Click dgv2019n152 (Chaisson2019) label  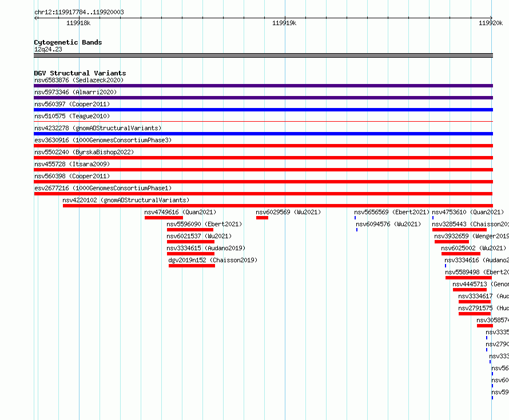213,260
